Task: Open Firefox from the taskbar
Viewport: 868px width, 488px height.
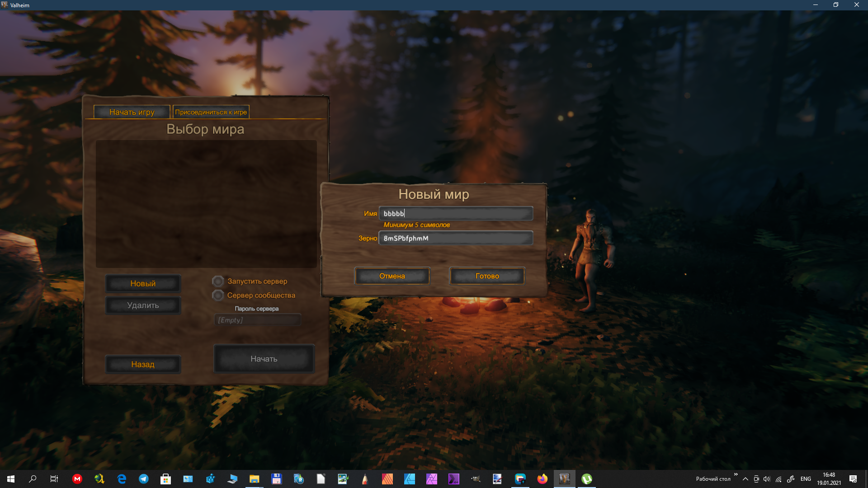Action: click(x=542, y=479)
